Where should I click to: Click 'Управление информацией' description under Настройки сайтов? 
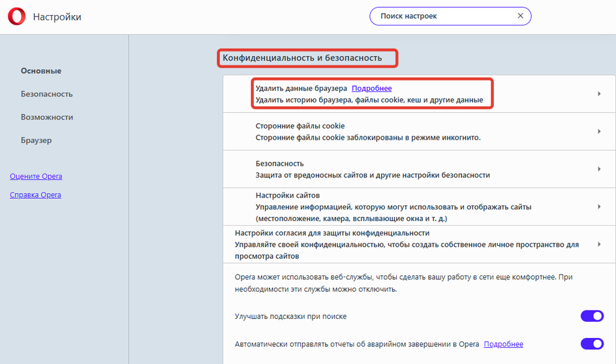393,213
